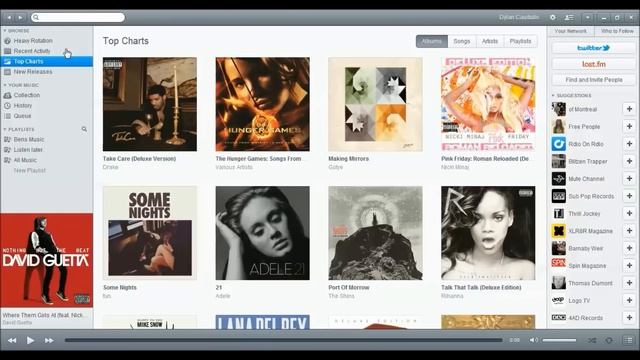Open the settings gear icon
This screenshot has width=640, height=360.
(553, 18)
